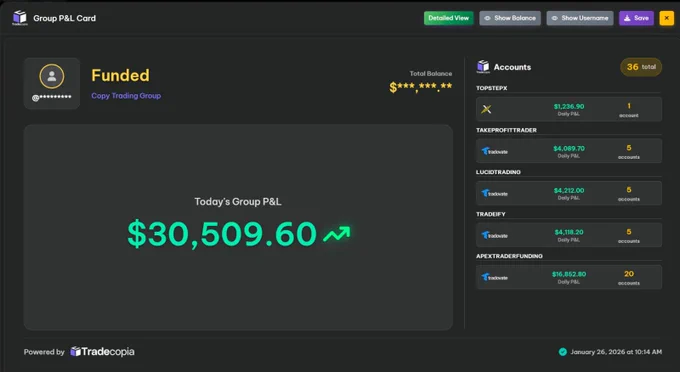Image resolution: width=680 pixels, height=372 pixels.
Task: Click the January 26, 2026 timestamp
Action: pos(616,352)
